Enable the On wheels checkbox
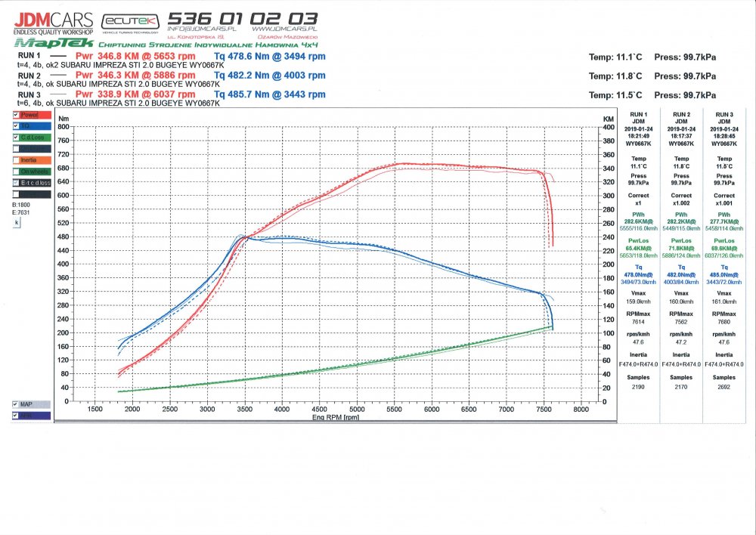 [x=17, y=172]
